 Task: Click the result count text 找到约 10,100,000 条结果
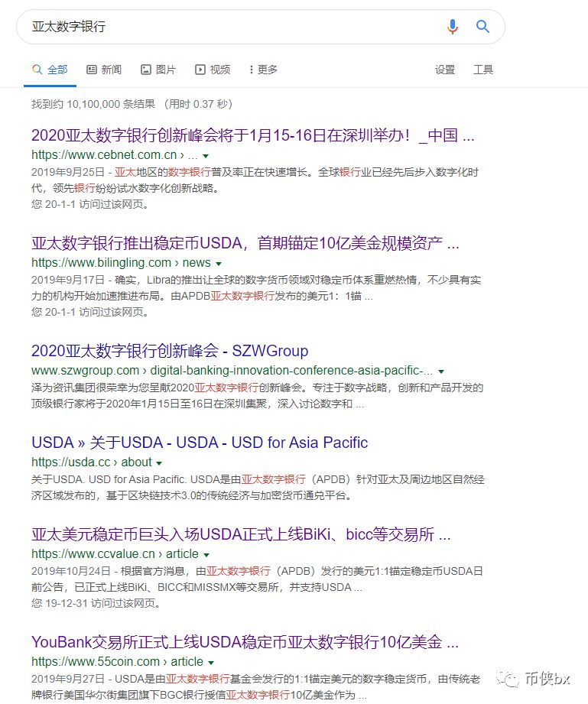93,104
